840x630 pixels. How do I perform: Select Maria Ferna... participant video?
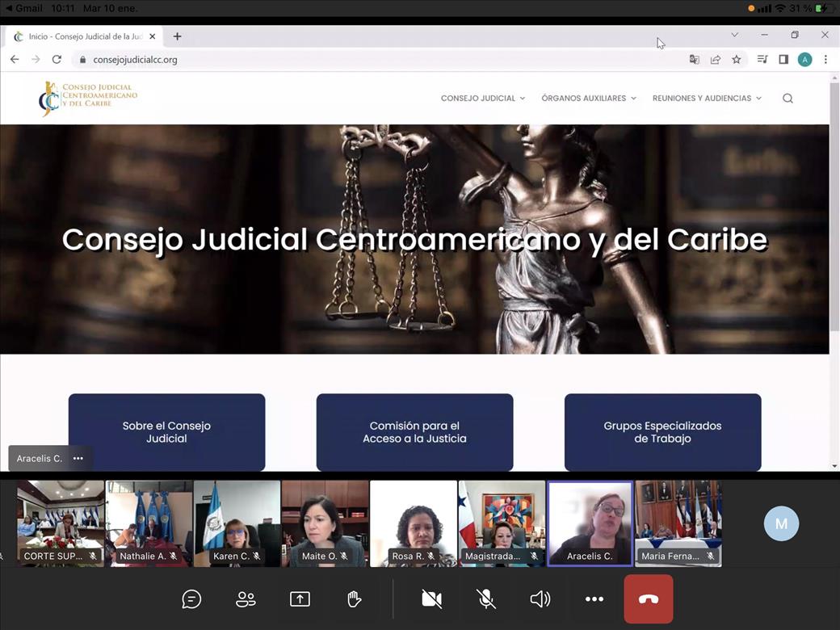[678, 523]
